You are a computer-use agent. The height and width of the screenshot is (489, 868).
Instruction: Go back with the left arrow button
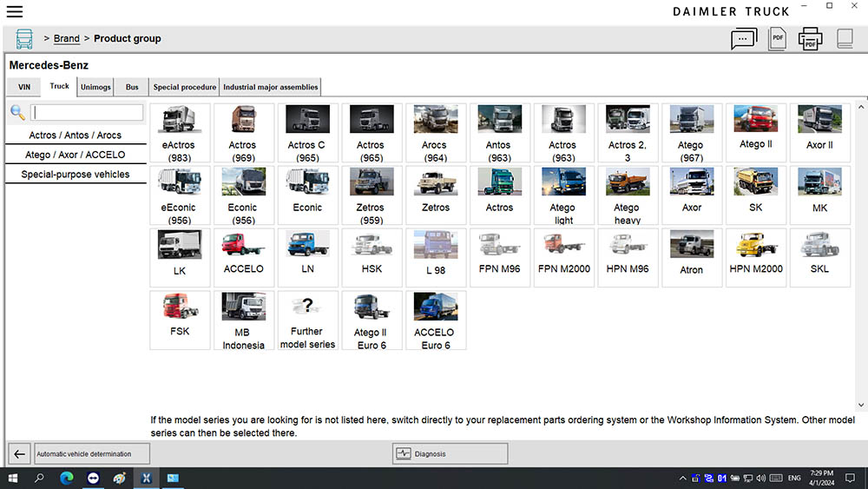[x=19, y=454]
